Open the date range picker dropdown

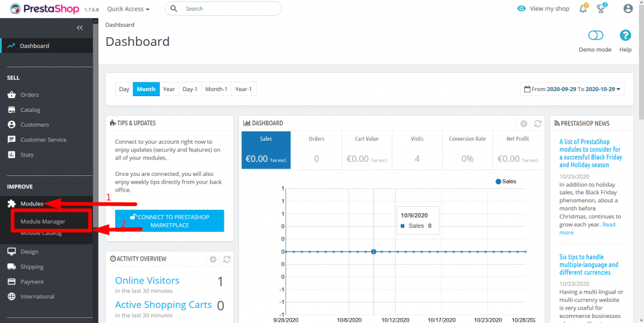click(x=572, y=89)
